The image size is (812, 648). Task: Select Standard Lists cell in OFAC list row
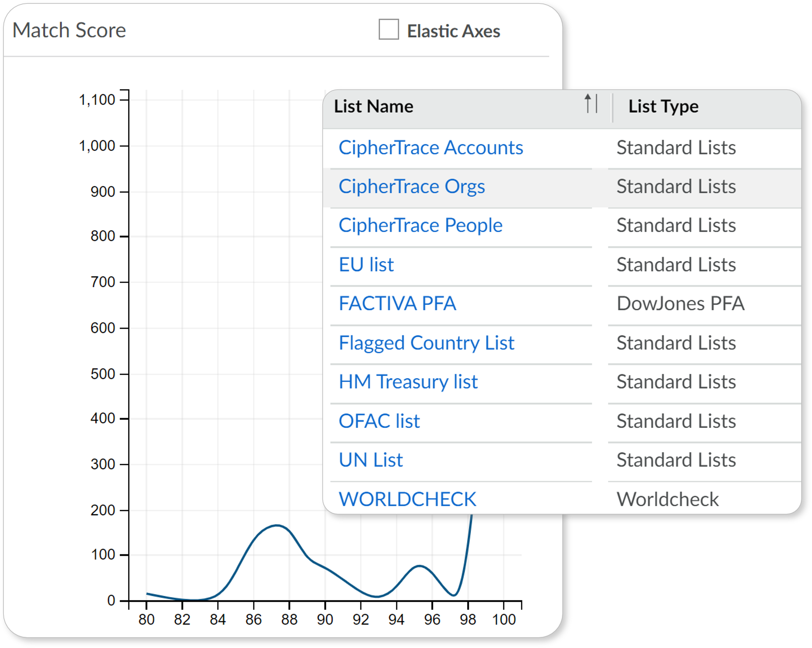click(676, 421)
